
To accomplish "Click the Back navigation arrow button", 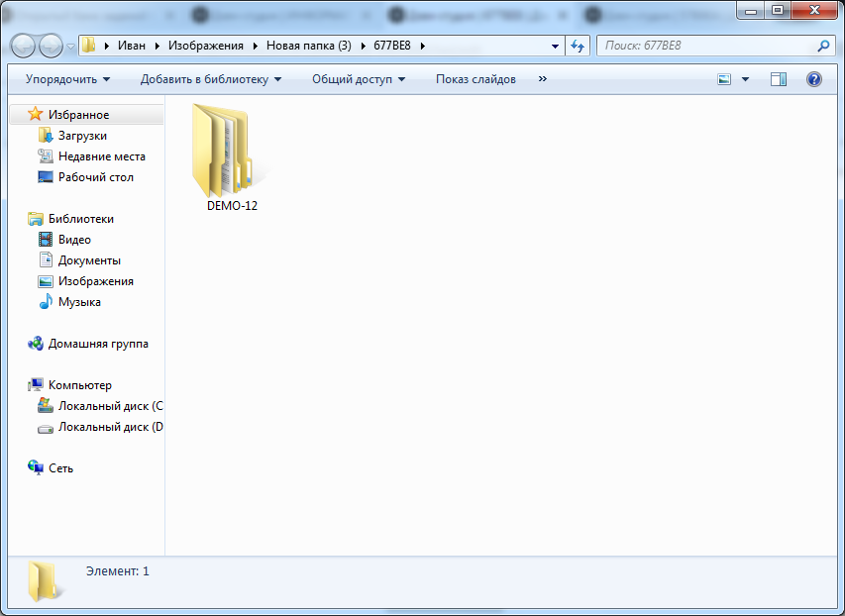I will tap(23, 46).
